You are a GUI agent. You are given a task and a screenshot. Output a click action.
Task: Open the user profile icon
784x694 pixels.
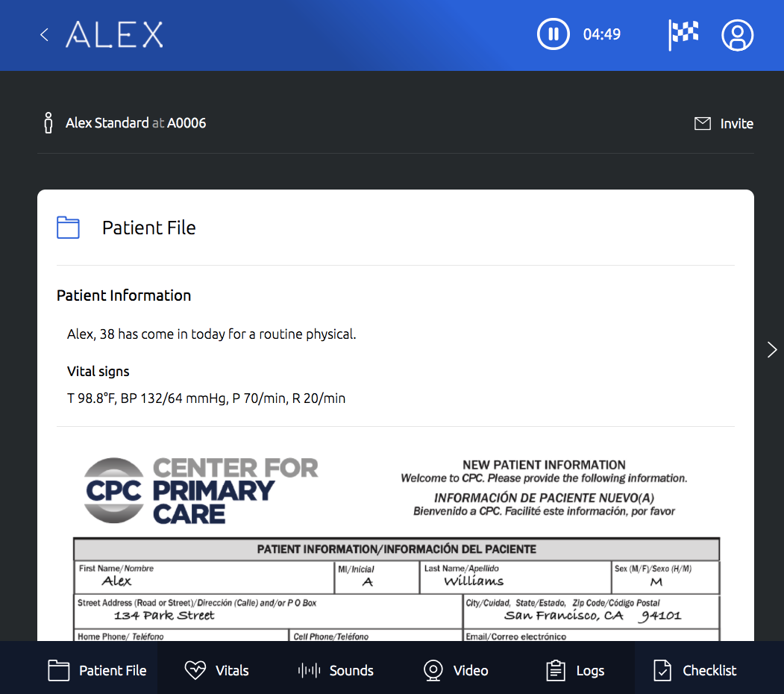point(737,34)
